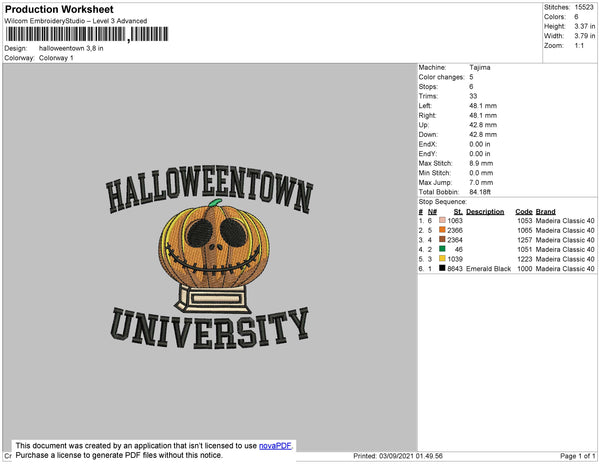Click the Width value 3.79 in
This screenshot has width=600, height=464.
pos(585,36)
